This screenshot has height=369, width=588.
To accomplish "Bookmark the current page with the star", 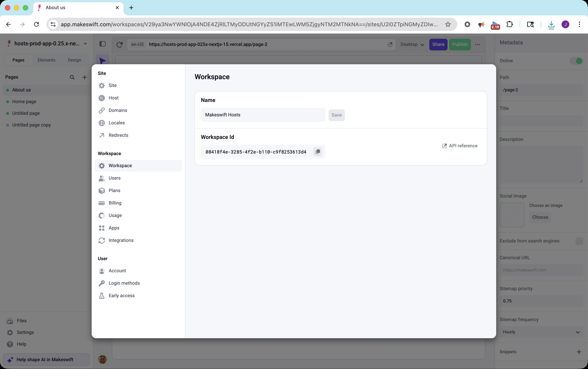I will tap(448, 24).
